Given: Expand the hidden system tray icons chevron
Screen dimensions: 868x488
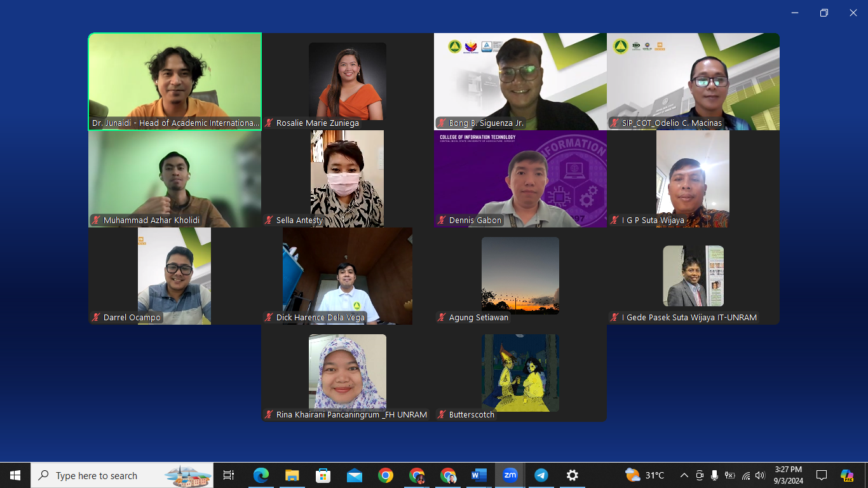Looking at the screenshot, I should (x=684, y=475).
